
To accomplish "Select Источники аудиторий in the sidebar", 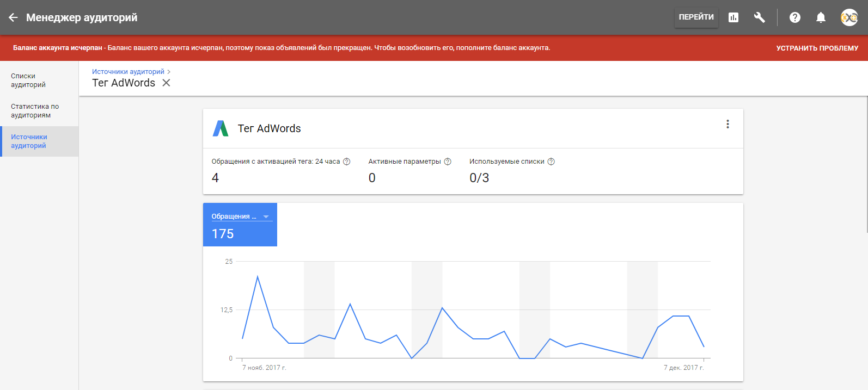I will pos(39,141).
